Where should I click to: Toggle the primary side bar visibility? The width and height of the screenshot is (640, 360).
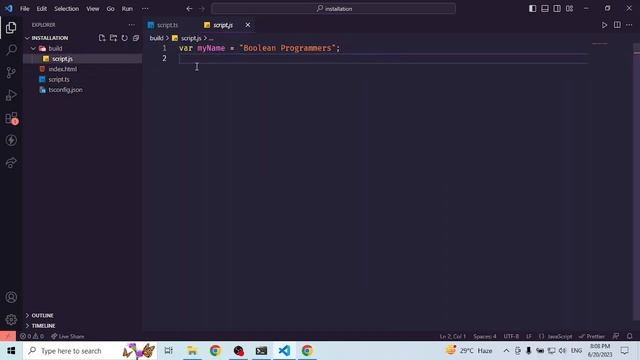533,9
